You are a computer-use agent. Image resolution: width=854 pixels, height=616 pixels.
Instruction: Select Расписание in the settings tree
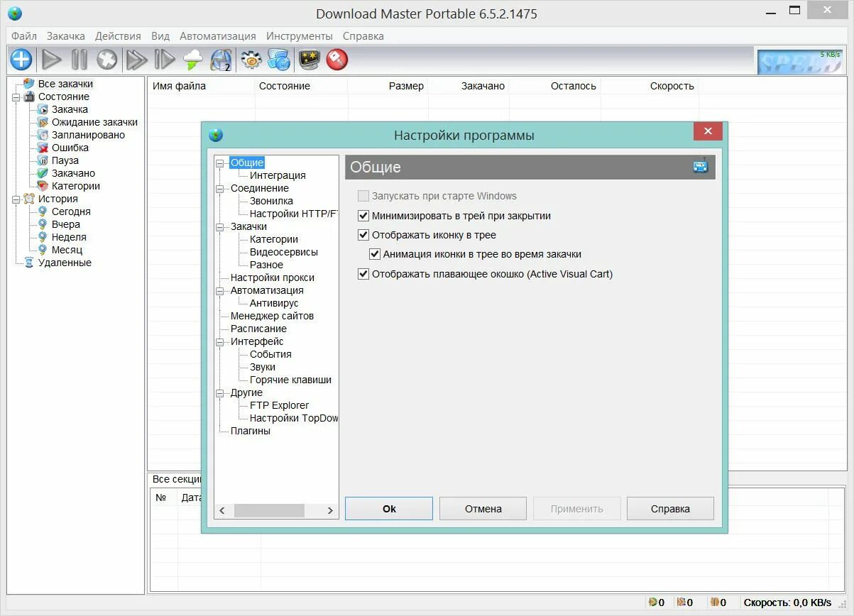[x=258, y=329]
